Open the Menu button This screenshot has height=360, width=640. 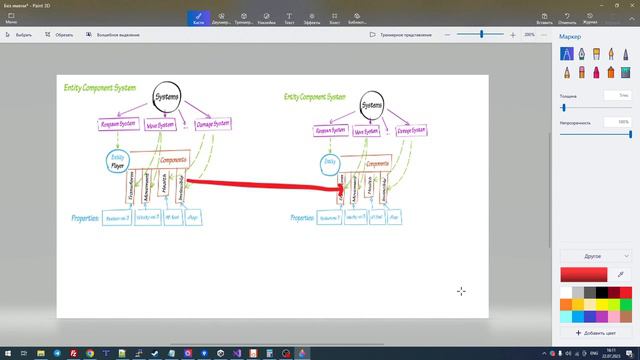(x=11, y=18)
